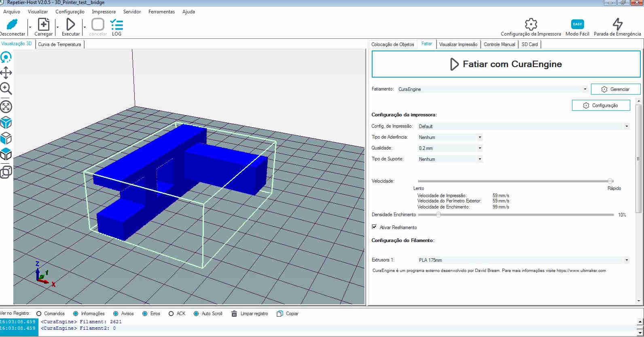Toggle Auto Scroll option
Viewport: 644px width, 337px height.
(196, 314)
